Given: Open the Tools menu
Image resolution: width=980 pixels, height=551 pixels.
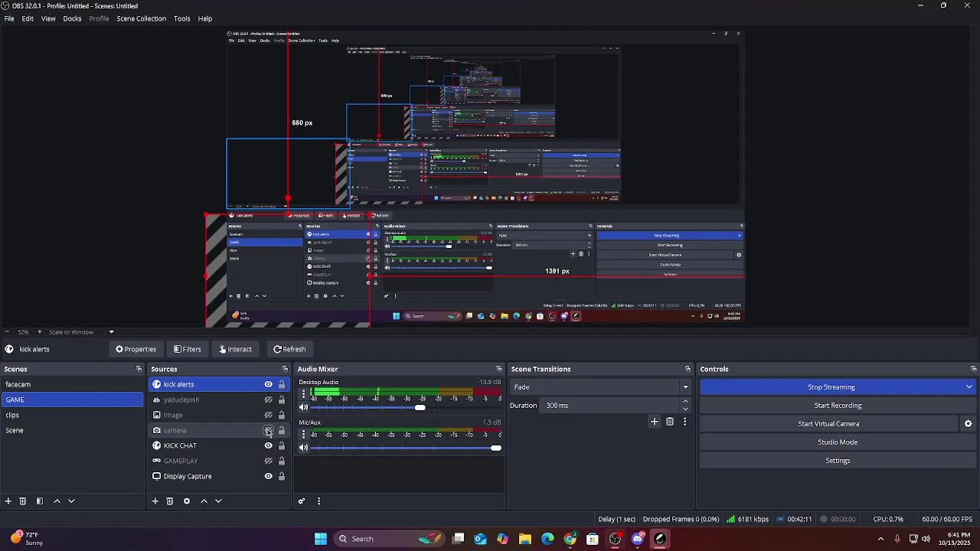Looking at the screenshot, I should tap(181, 18).
